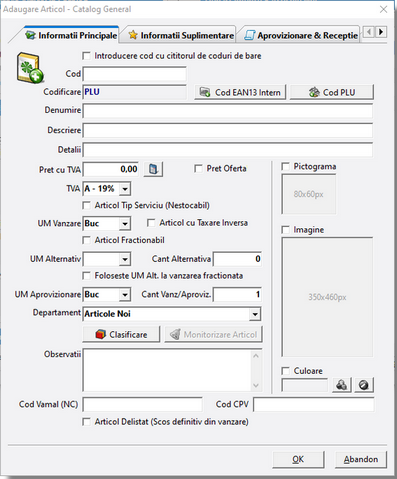Click the Cod PLU button

(x=332, y=92)
